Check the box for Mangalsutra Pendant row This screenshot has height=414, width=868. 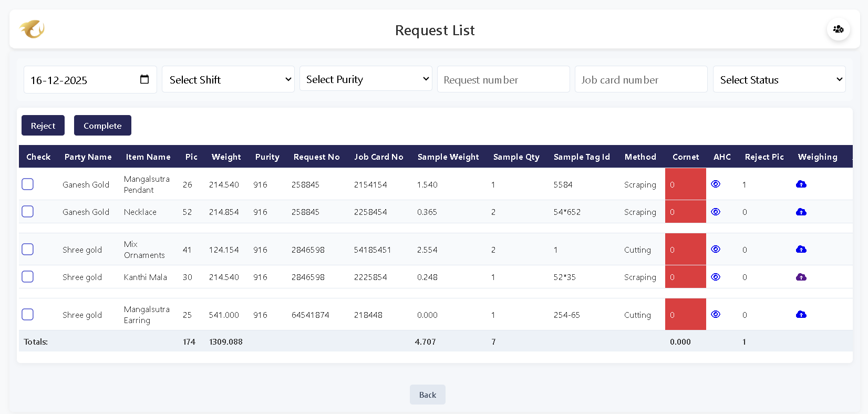tap(28, 184)
